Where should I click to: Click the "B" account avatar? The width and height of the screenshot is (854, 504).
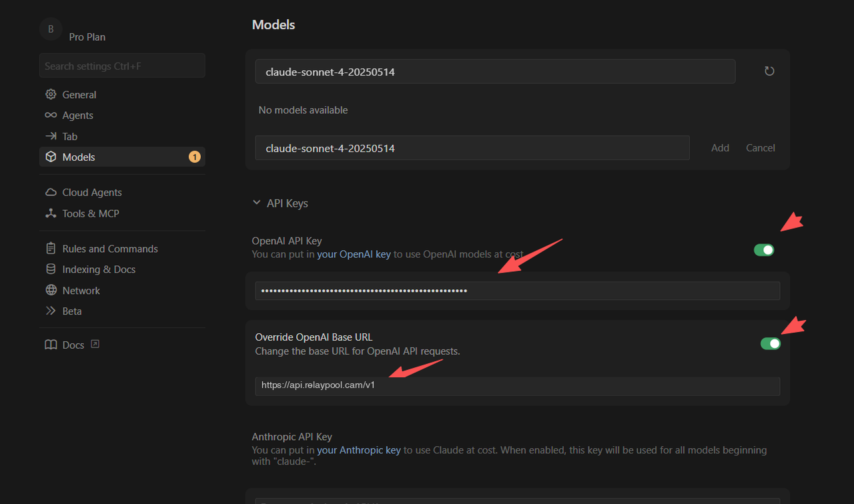point(51,29)
